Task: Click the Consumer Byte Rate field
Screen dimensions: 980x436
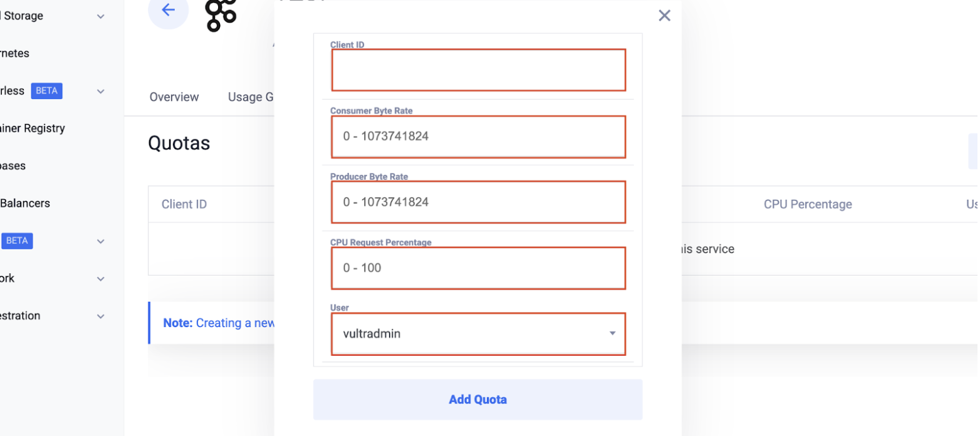Action: point(478,137)
